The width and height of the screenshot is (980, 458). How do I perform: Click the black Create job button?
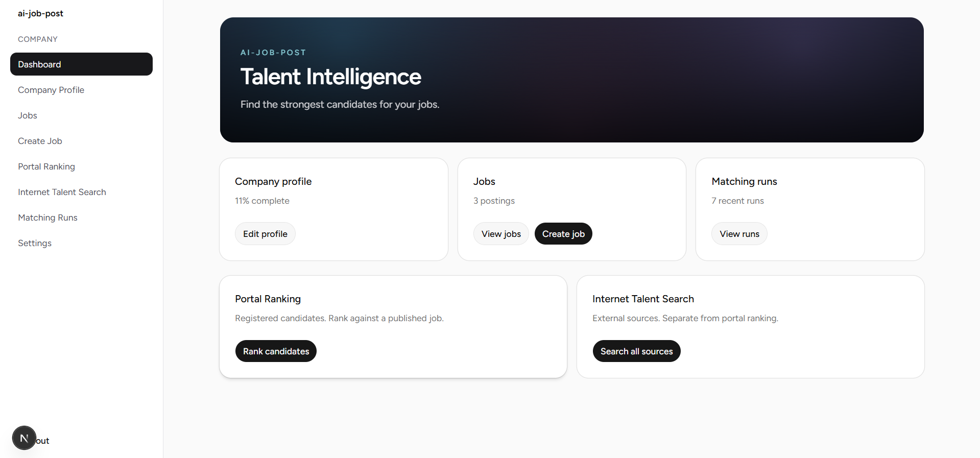563,234
